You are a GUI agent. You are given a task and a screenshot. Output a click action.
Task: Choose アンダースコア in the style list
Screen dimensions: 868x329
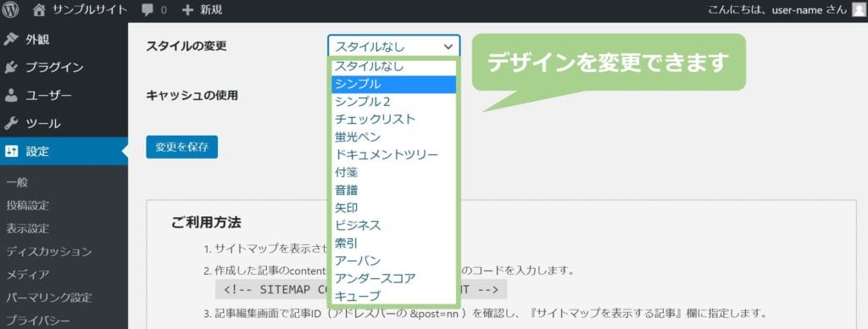click(394, 278)
